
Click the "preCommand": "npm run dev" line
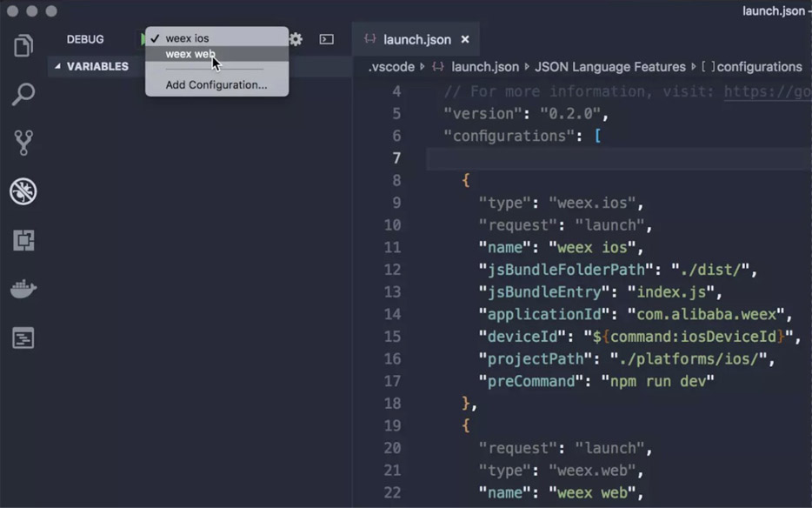coord(596,382)
